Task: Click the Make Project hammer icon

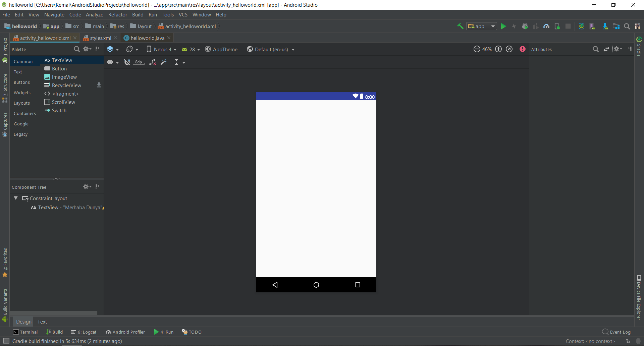Action: click(460, 26)
